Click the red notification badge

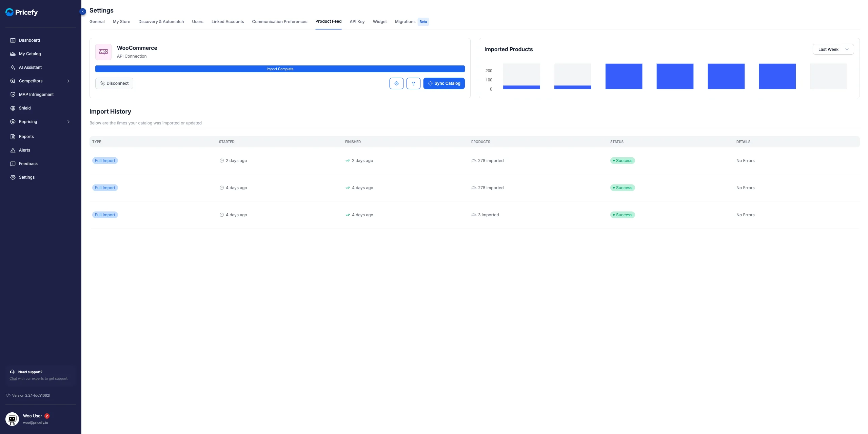click(x=47, y=416)
